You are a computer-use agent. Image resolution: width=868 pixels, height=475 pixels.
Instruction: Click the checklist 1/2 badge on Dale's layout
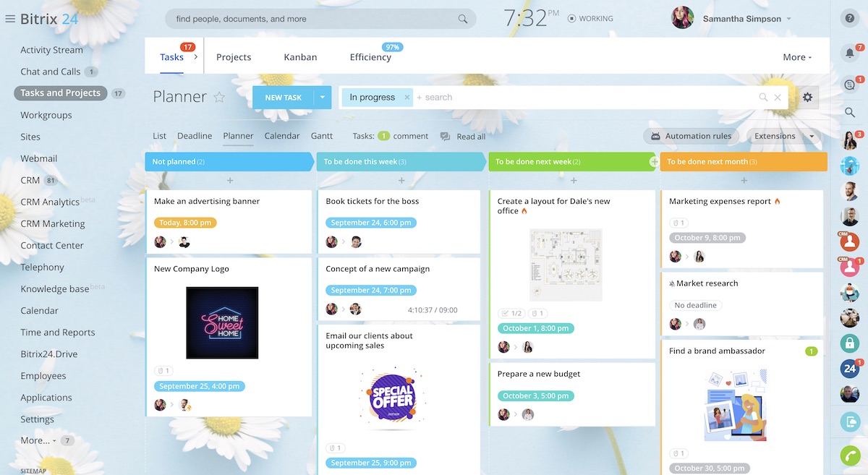pos(511,313)
